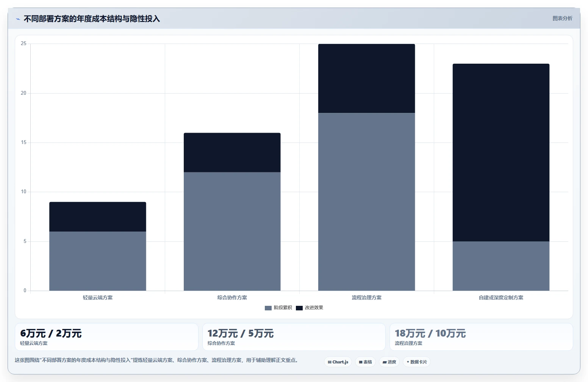Click the y-axis value 0
Viewport: 588px width, 382px height.
pyautogui.click(x=25, y=291)
